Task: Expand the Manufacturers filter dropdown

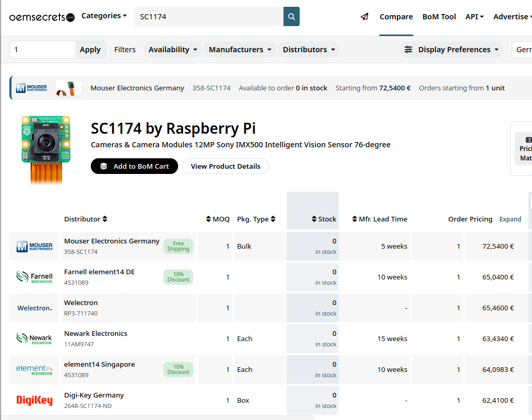Action: tap(240, 50)
